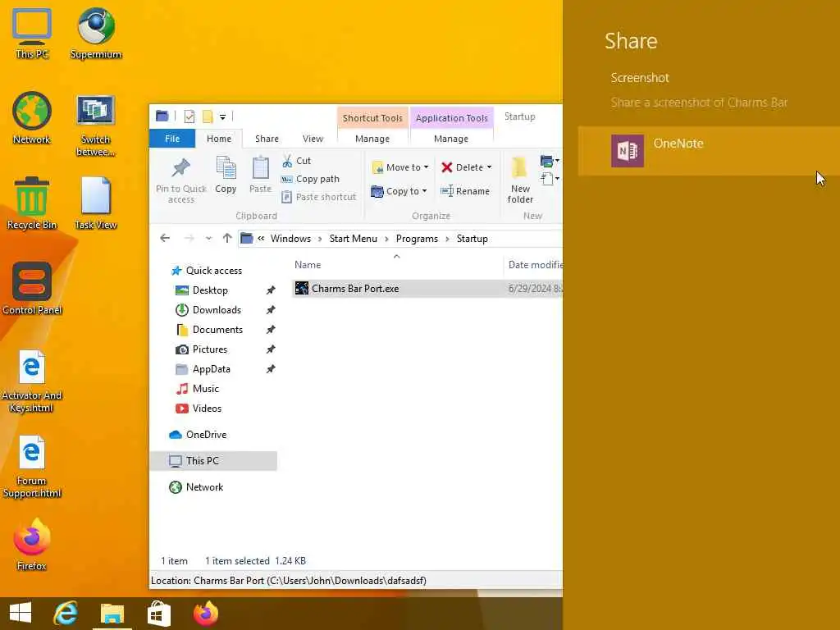This screenshot has height=630, width=840.
Task: Select Charms Bar Port.exe file
Action: click(427, 289)
